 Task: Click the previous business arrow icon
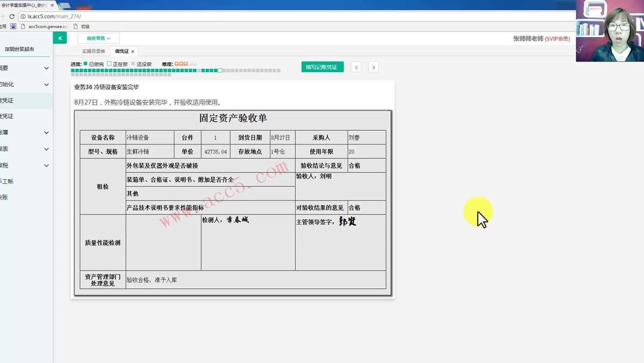[x=356, y=67]
